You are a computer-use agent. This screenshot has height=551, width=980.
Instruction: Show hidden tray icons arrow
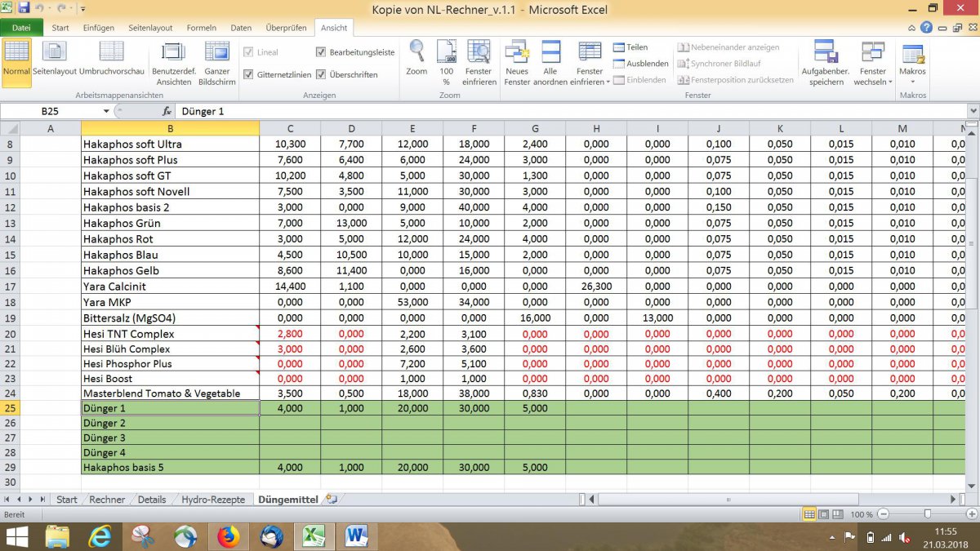[831, 537]
